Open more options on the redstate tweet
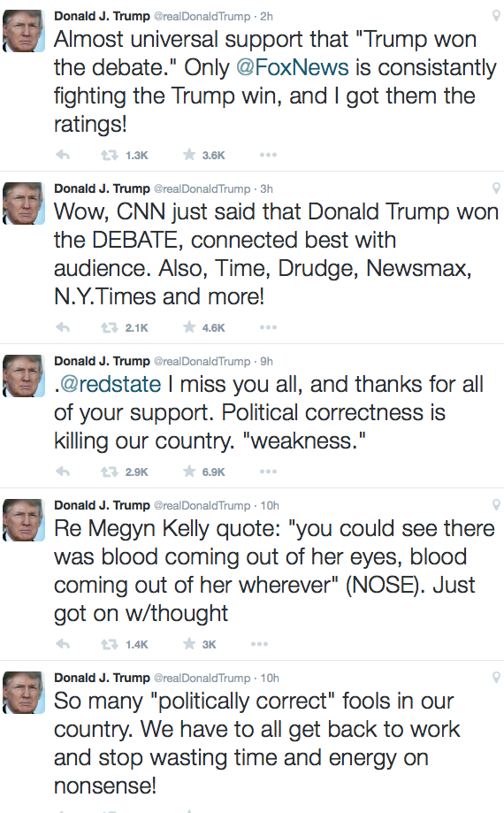Image resolution: width=504 pixels, height=813 pixels. tap(268, 472)
